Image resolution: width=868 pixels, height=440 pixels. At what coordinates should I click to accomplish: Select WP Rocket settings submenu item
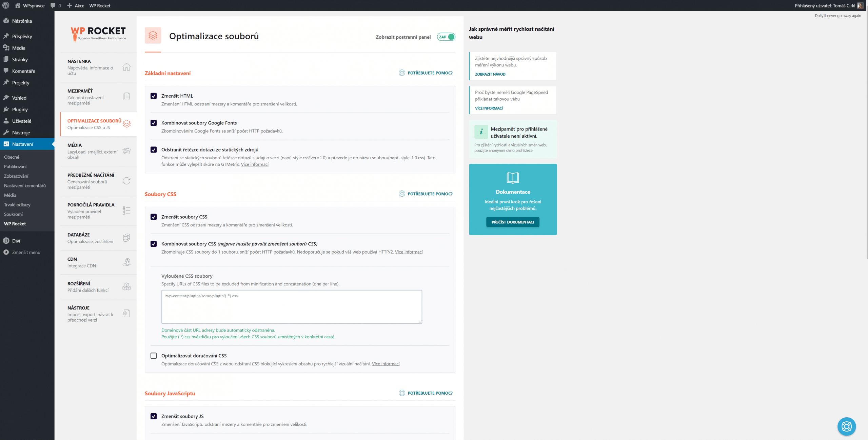pyautogui.click(x=15, y=224)
